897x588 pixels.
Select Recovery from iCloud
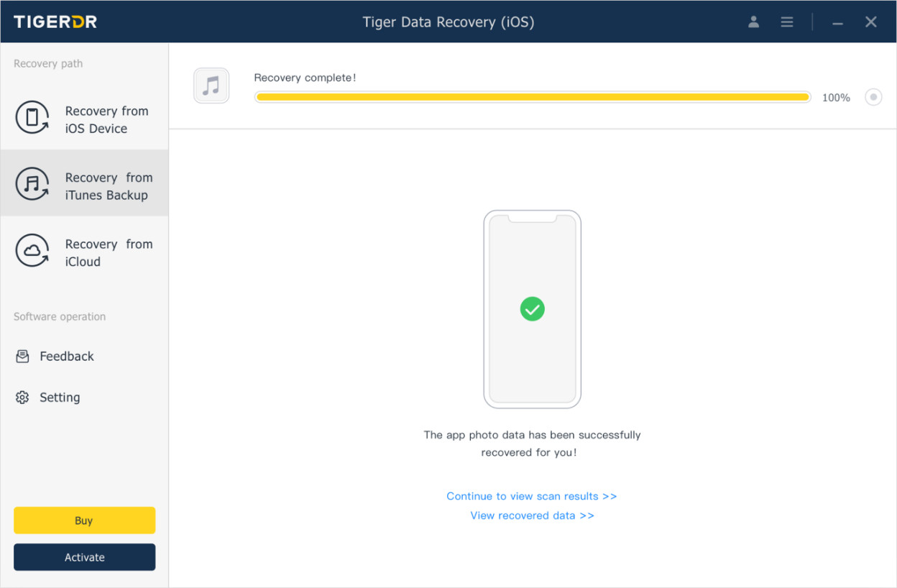click(x=84, y=251)
